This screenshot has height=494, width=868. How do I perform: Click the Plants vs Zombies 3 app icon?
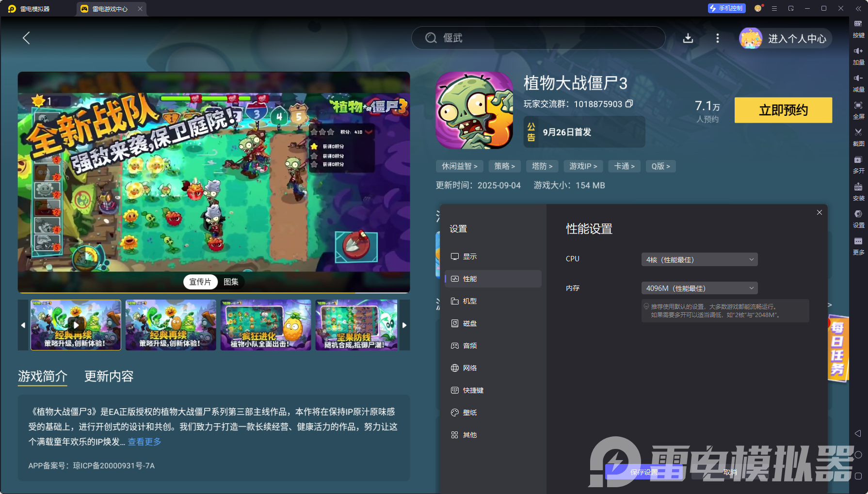[474, 111]
